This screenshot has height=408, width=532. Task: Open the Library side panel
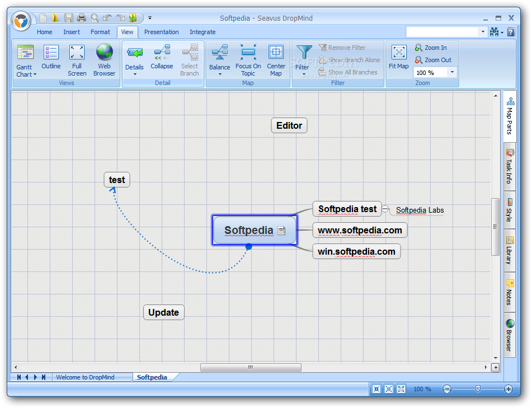click(509, 251)
